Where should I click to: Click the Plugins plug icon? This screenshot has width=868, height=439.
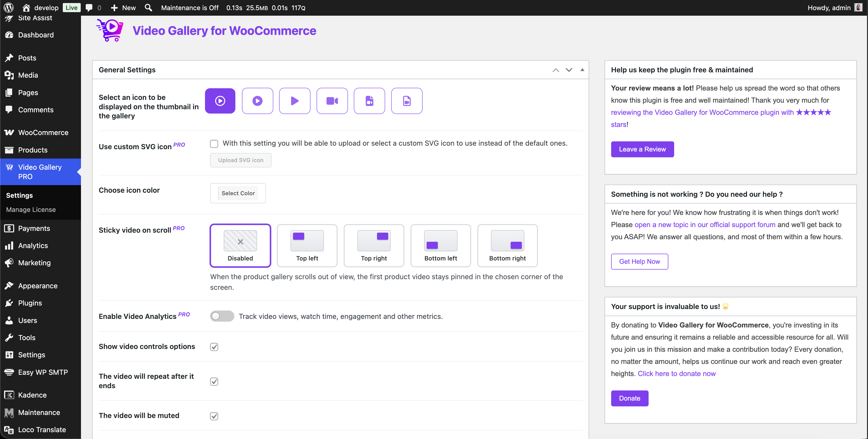[x=9, y=303]
